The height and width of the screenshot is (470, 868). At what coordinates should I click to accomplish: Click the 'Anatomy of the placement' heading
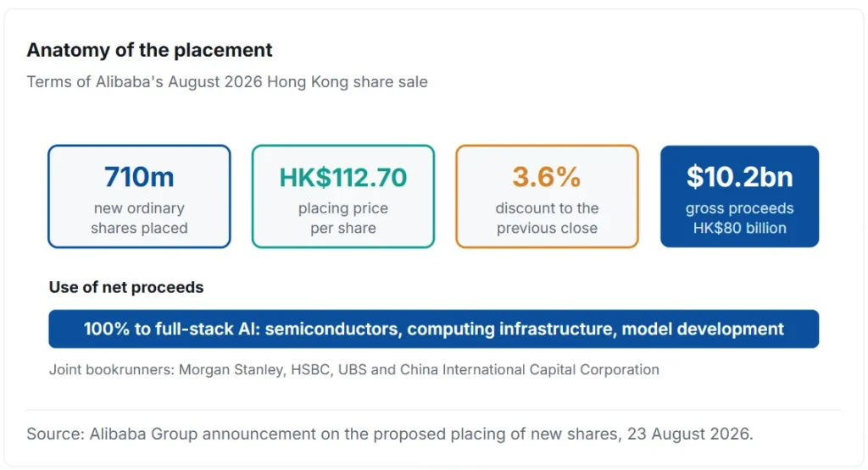pos(149,50)
